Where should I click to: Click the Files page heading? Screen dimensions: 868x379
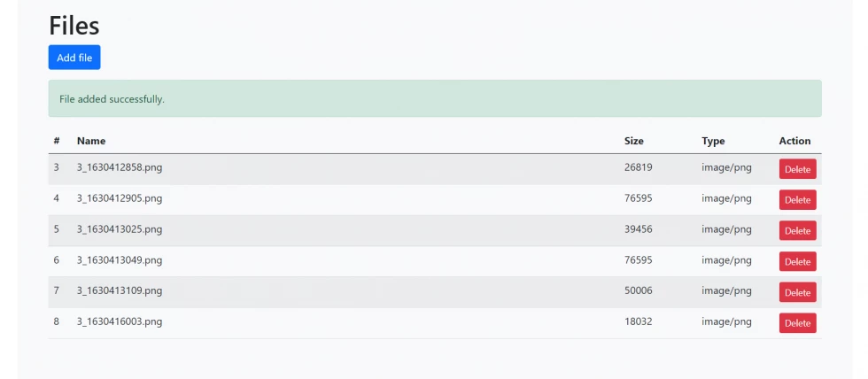(74, 26)
